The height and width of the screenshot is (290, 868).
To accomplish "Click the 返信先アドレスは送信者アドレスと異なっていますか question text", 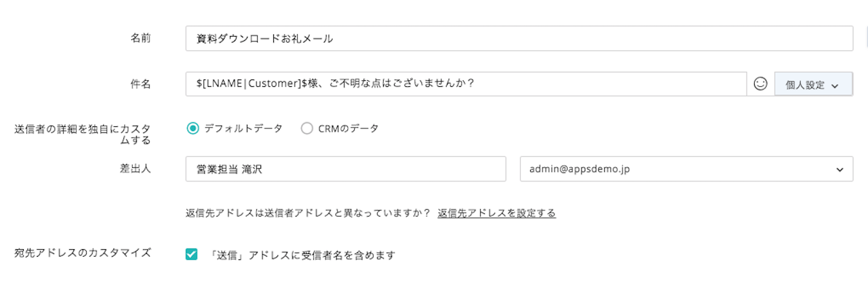I will pos(308,213).
